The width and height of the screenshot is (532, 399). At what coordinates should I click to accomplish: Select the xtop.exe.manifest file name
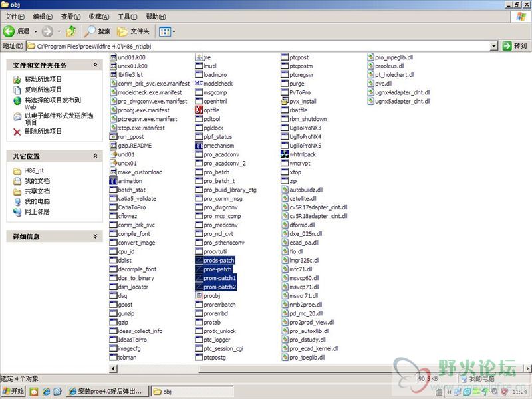point(142,128)
